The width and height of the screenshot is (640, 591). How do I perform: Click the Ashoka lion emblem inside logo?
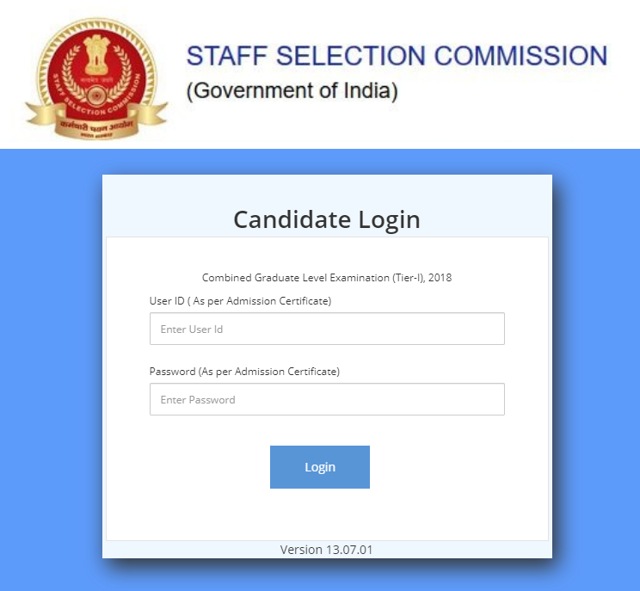[96, 54]
